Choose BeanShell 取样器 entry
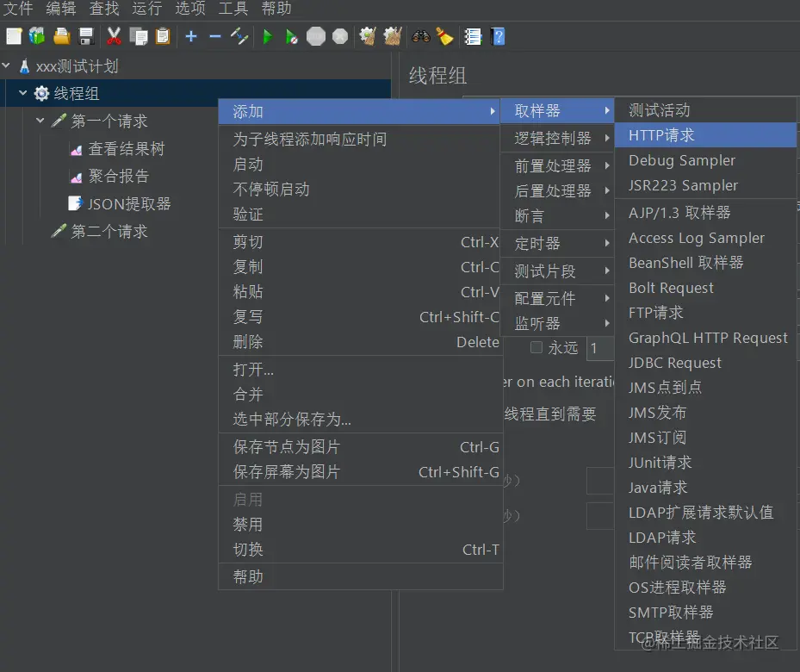800x672 pixels. [x=705, y=263]
